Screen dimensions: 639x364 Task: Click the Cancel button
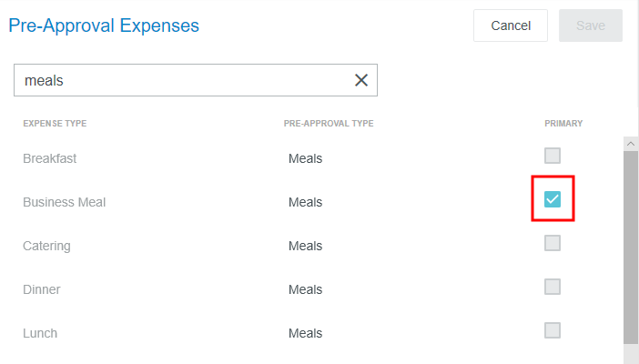pos(510,25)
